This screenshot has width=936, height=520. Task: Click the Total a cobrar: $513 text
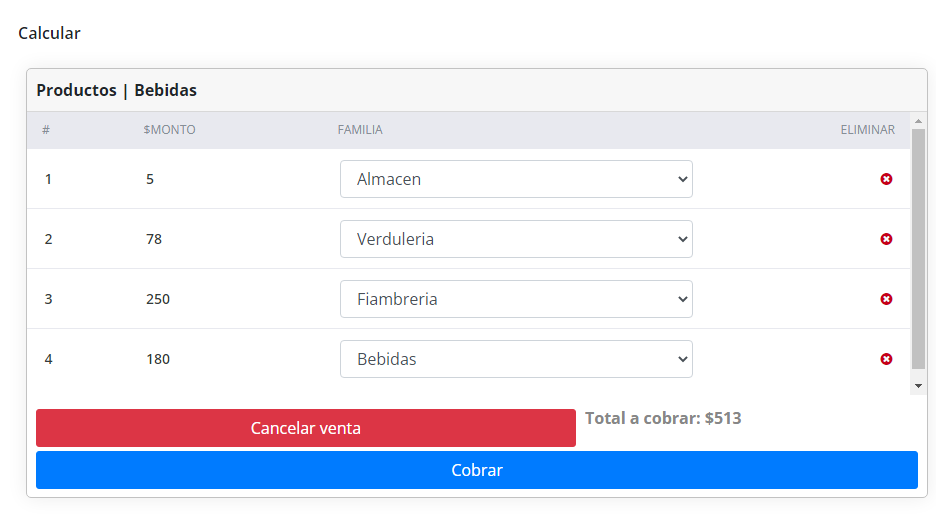[663, 418]
